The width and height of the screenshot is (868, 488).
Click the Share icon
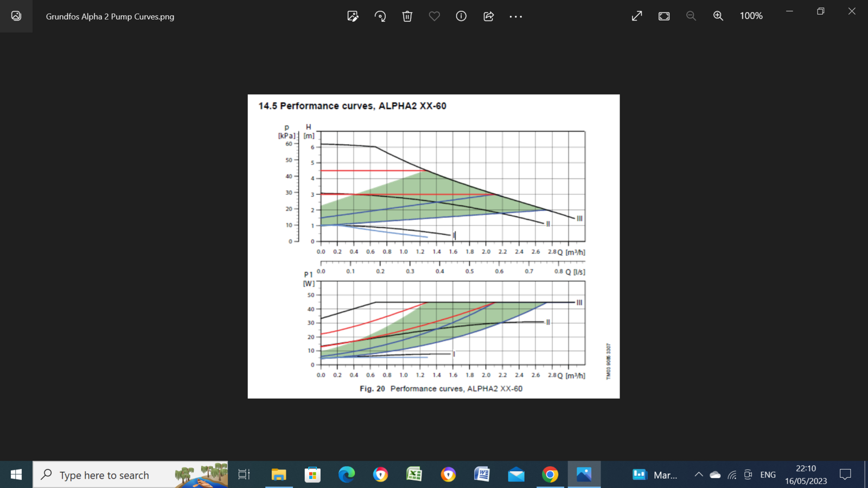tap(488, 16)
